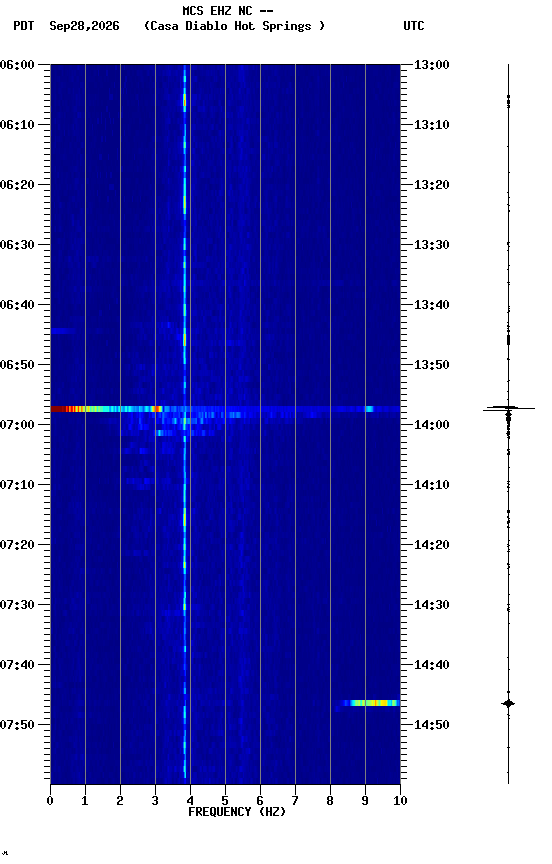Viewport: 552px width, 864px height.
Task: Click the 'FREQUENCY (HZ)' axis title
Action: point(237,812)
